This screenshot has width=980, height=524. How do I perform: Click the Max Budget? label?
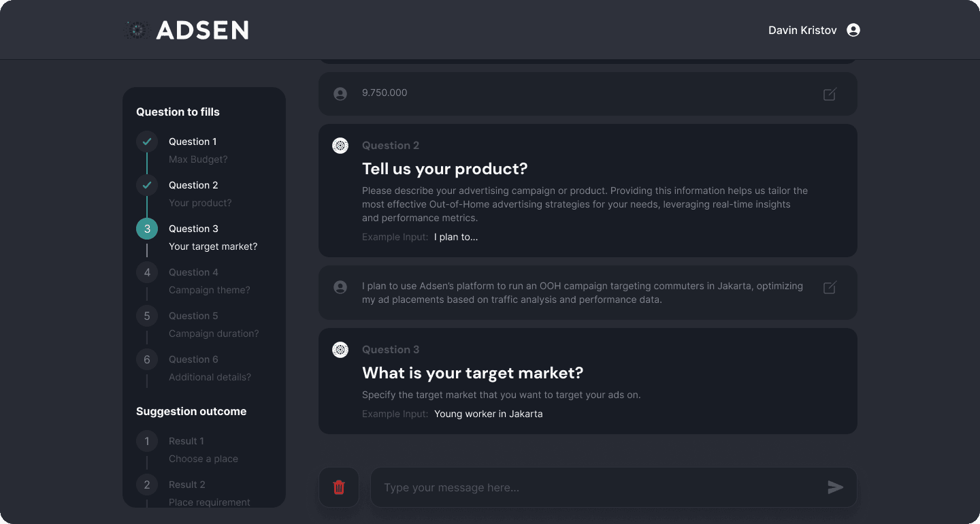coord(198,159)
